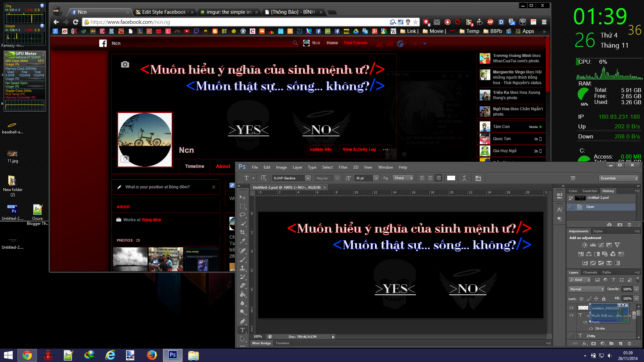The height and width of the screenshot is (362, 644).
Task: Select the Clone Stamp tool
Action: pos(243,268)
